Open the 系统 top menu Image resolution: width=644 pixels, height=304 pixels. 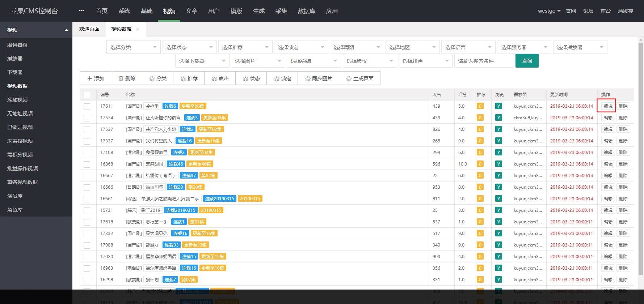tap(124, 11)
